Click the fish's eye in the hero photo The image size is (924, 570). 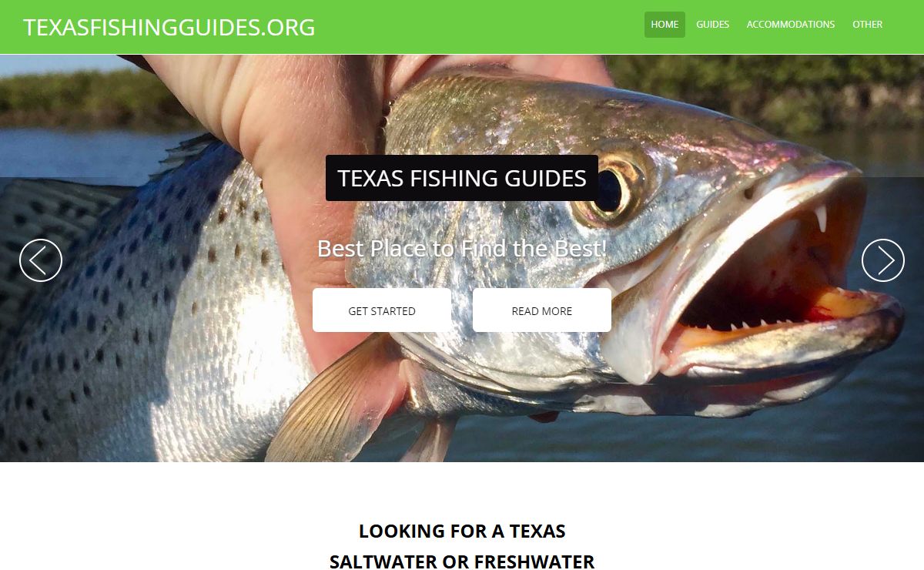pyautogui.click(x=612, y=185)
